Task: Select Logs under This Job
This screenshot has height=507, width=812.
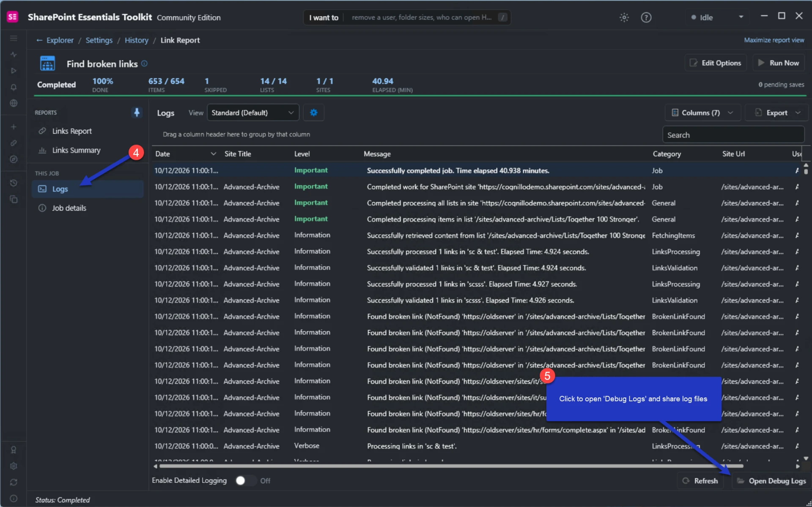Action: 88,189
